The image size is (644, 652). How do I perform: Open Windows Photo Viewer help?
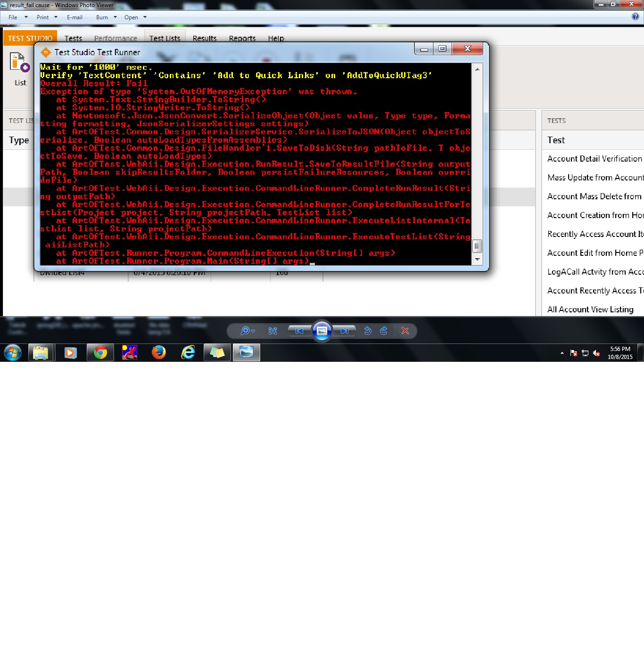pyautogui.click(x=636, y=17)
